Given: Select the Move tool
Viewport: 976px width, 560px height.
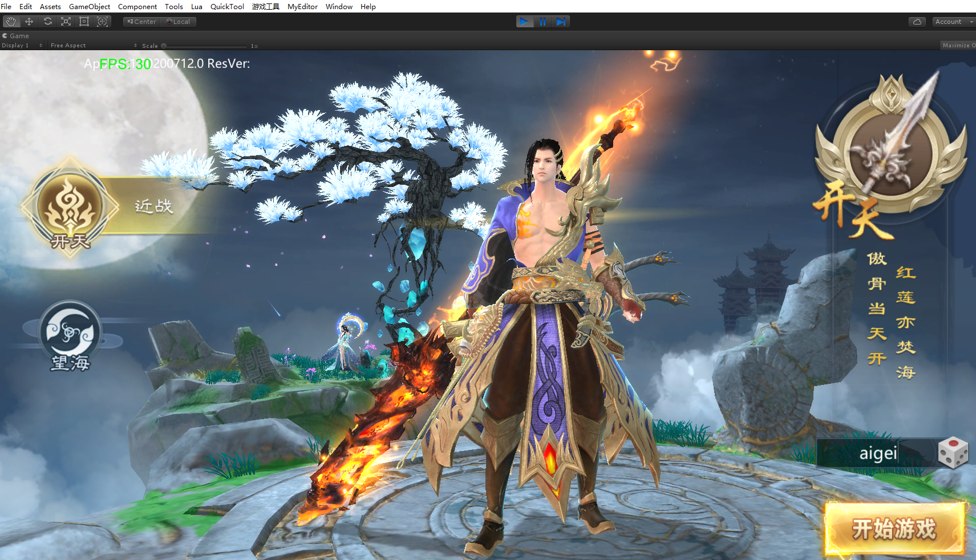Looking at the screenshot, I should pos(29,22).
